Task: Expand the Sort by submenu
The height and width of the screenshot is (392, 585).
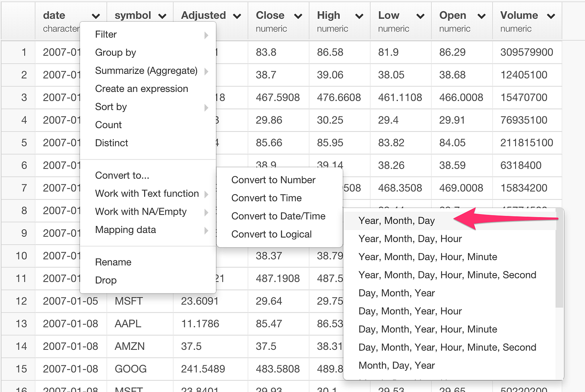Action: coord(111,107)
